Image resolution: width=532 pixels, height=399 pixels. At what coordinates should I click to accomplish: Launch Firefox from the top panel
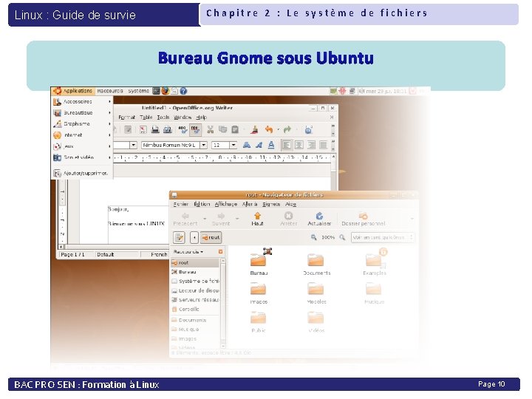pyautogui.click(x=166, y=91)
